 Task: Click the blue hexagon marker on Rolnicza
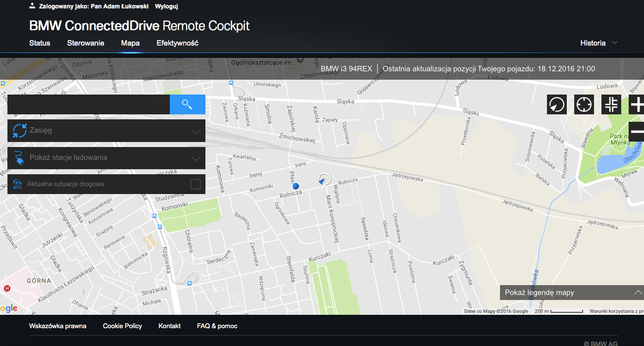[296, 186]
